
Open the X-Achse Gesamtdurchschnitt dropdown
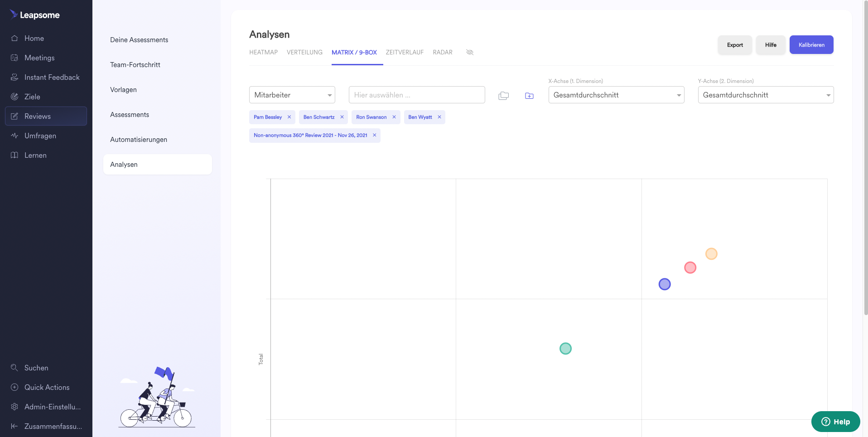[616, 95]
